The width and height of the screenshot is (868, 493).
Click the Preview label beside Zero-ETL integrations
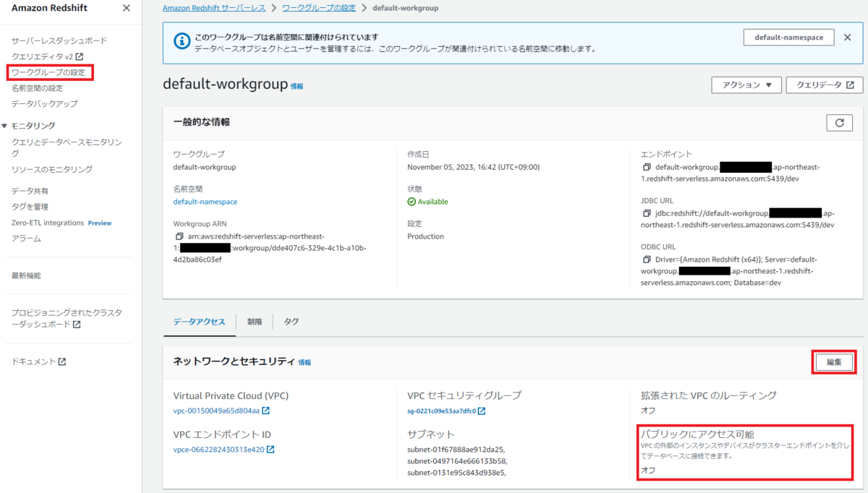tap(100, 223)
